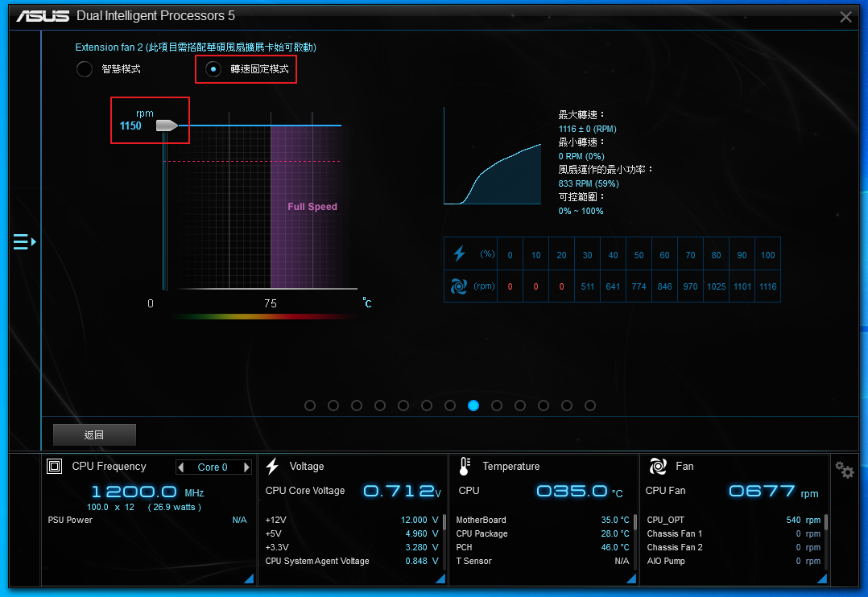Viewport: 868px width, 597px height.
Task: Expand the Fan panel corner triangle
Action: point(822,578)
